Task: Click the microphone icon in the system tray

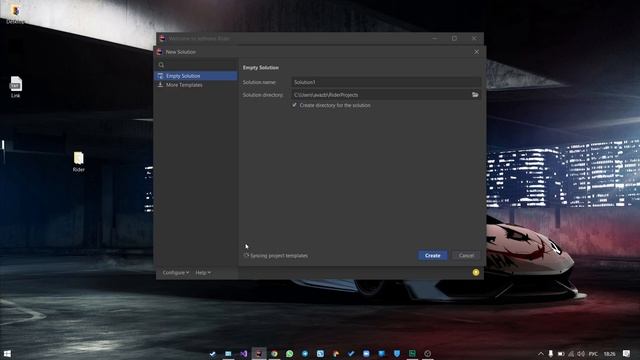Action: [x=551, y=353]
